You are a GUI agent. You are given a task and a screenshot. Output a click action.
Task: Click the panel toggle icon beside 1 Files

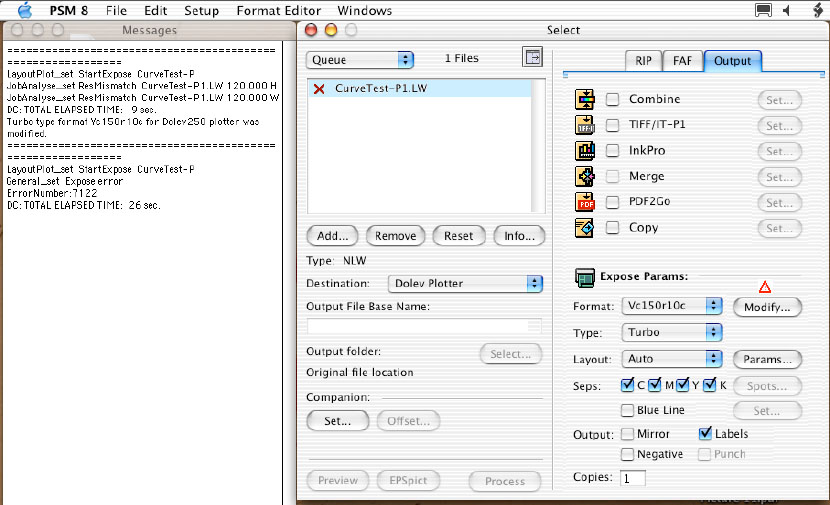[533, 57]
